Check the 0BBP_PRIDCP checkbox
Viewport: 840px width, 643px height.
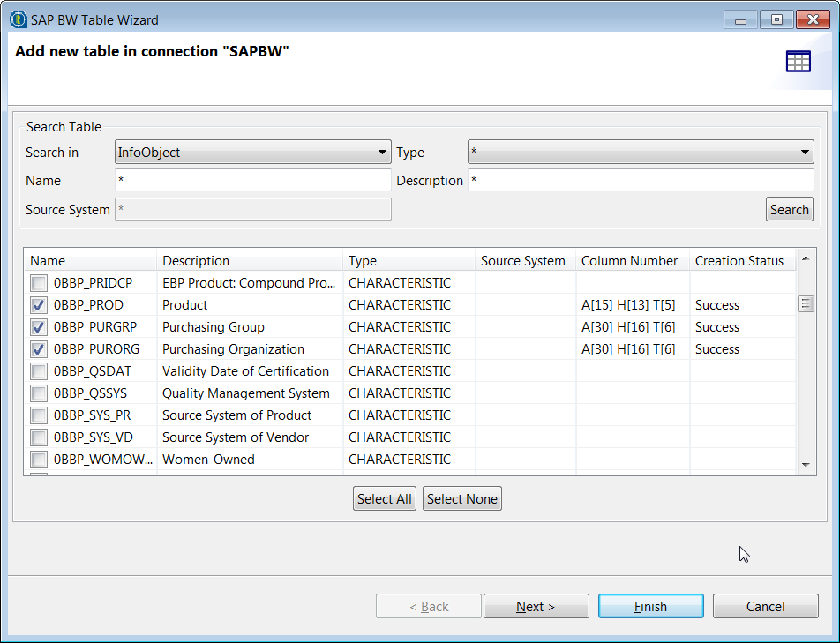(x=39, y=283)
